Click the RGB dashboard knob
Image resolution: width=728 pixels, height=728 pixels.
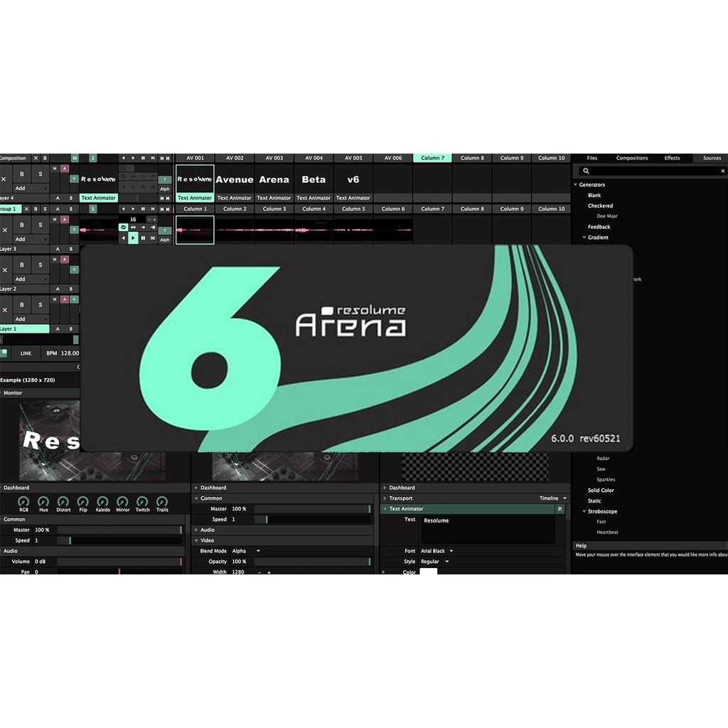coord(23,501)
